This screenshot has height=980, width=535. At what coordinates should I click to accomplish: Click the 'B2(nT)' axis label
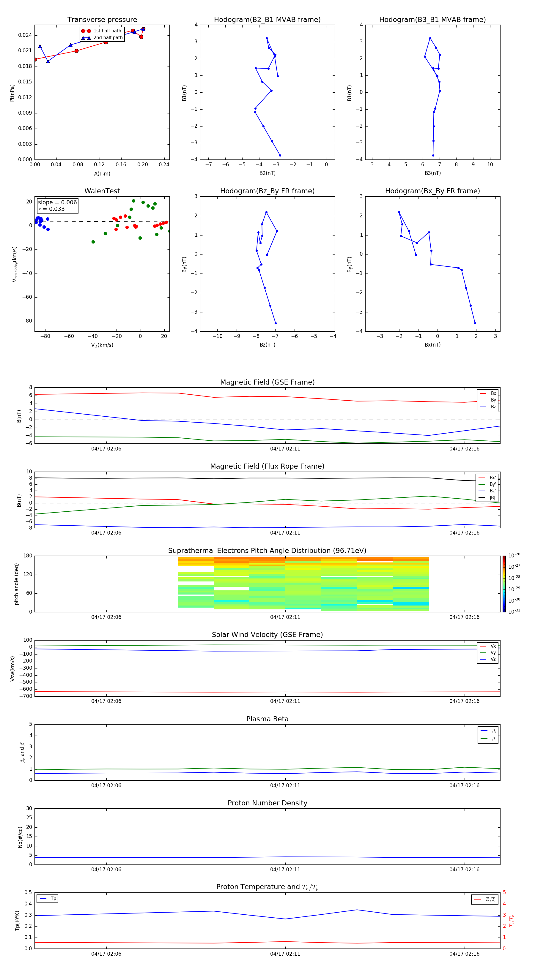267,173
